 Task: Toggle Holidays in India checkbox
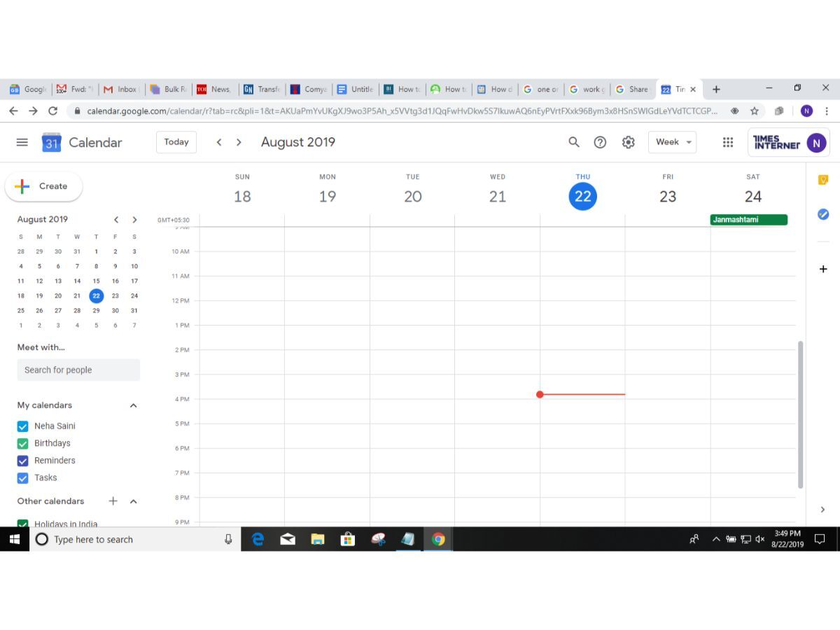coord(22,524)
